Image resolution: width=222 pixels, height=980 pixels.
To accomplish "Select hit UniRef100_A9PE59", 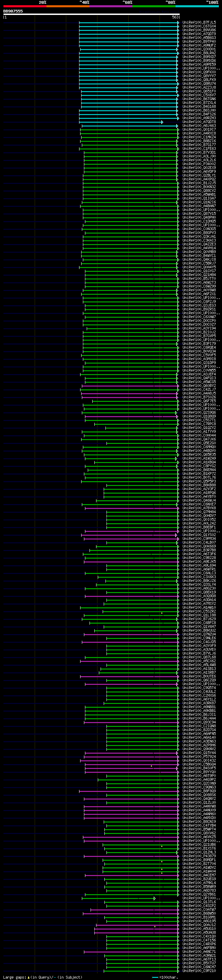I will click(x=199, y=65).
